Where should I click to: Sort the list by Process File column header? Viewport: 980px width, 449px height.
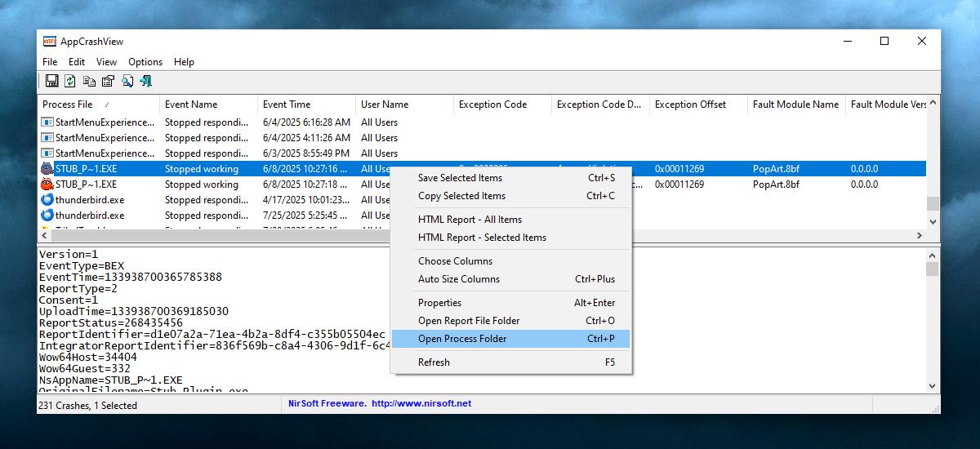tap(68, 104)
